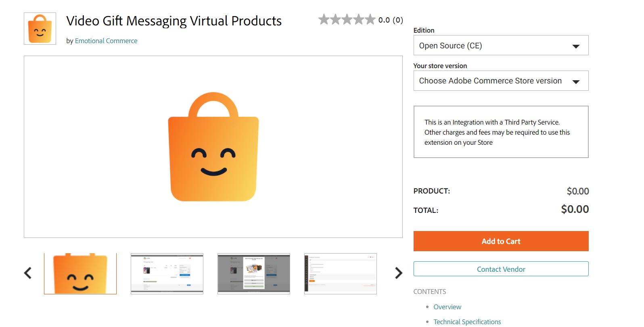Go to the Overview section link
644x327 pixels.
447,307
